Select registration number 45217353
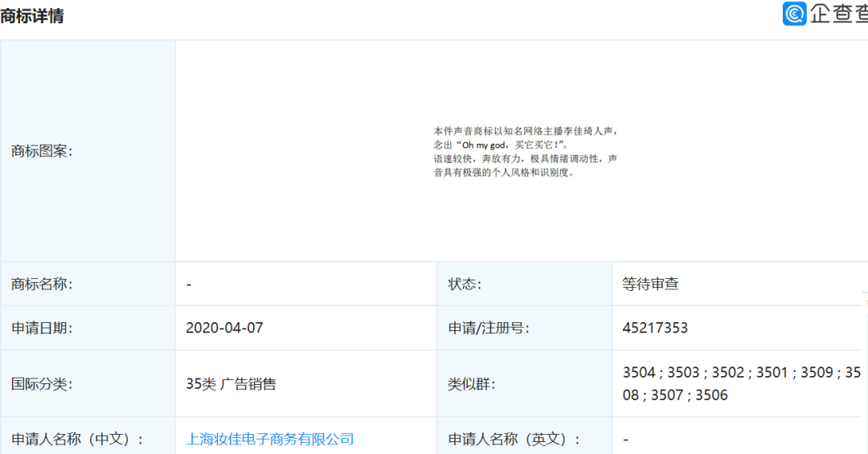Image resolution: width=868 pixels, height=454 pixels. [x=655, y=328]
